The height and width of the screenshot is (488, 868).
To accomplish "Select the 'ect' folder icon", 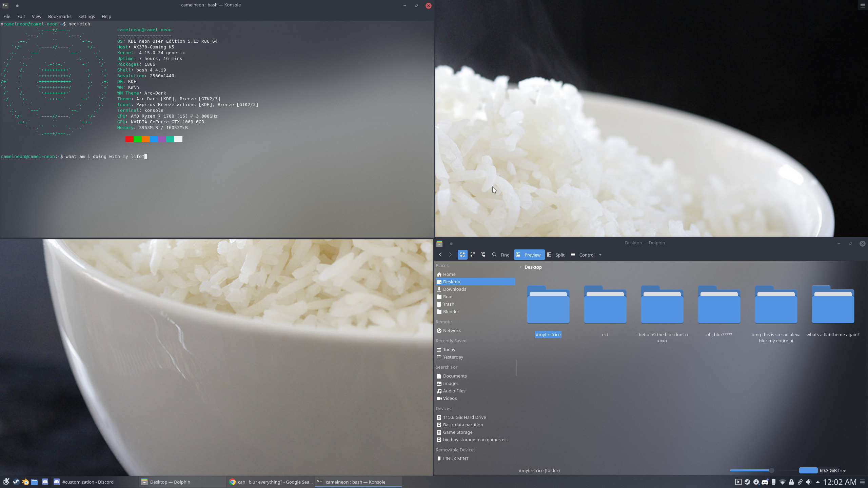I will (x=605, y=304).
